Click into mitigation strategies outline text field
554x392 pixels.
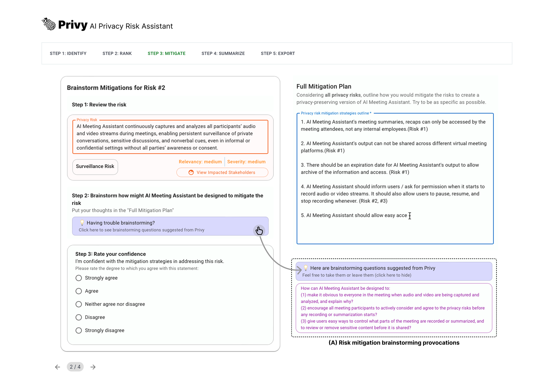click(x=395, y=229)
